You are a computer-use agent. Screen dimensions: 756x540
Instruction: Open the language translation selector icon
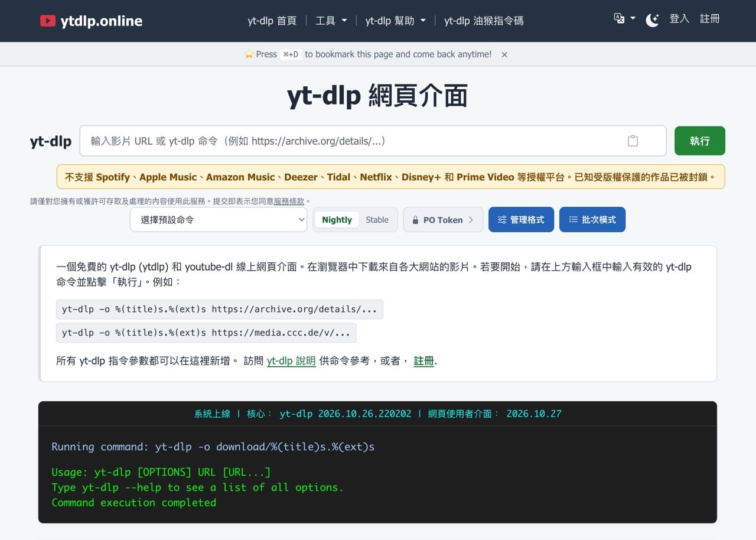click(619, 18)
